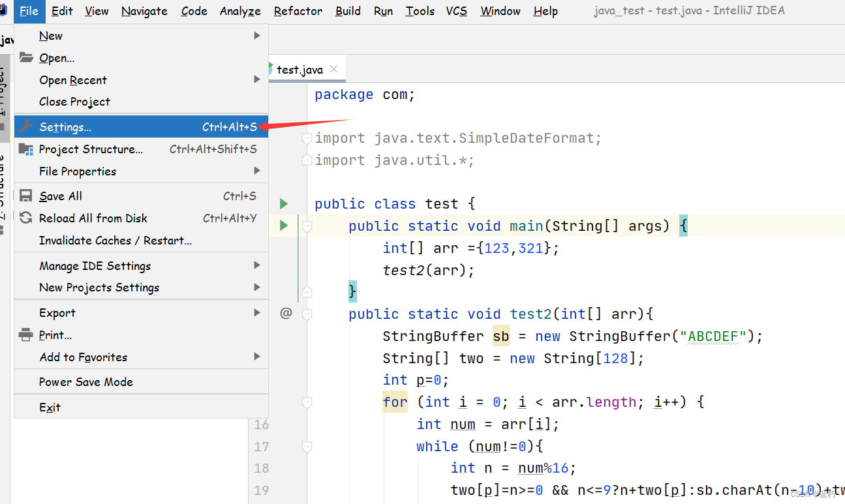Choose Print... from the menu

[x=141, y=335]
